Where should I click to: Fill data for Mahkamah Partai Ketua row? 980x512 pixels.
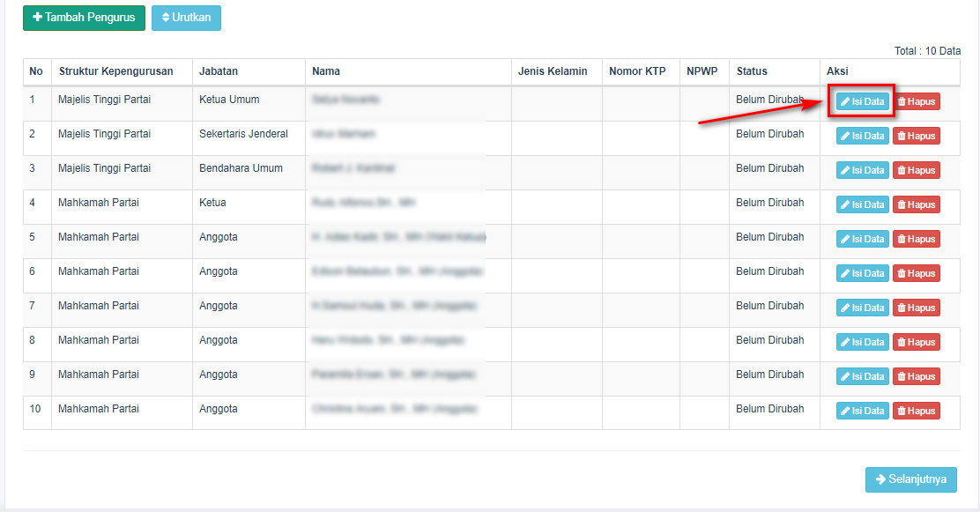click(863, 204)
